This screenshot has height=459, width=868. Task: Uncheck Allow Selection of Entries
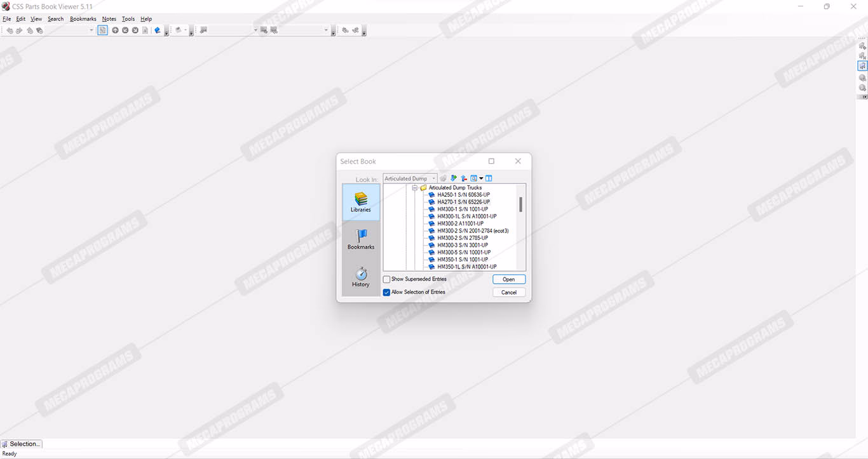[386, 292]
